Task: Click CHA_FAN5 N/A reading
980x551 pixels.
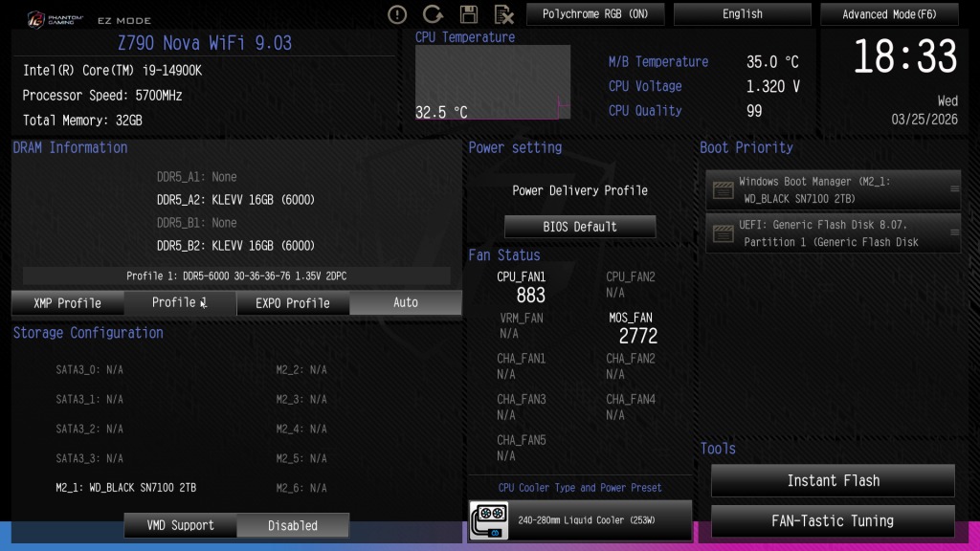Action: click(x=506, y=456)
